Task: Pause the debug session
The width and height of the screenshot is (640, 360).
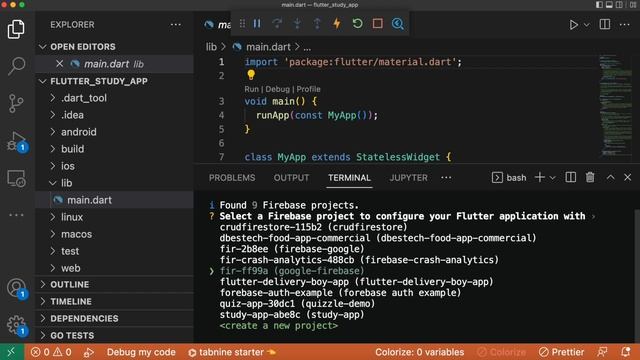Action: pos(257,24)
